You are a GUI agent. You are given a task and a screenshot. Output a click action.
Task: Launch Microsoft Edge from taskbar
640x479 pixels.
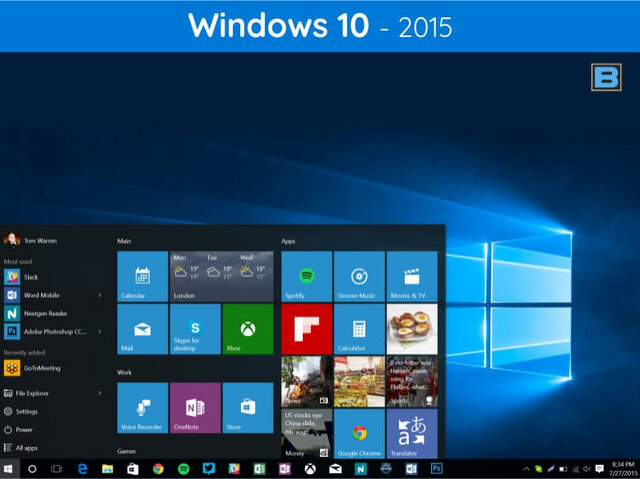click(x=82, y=469)
